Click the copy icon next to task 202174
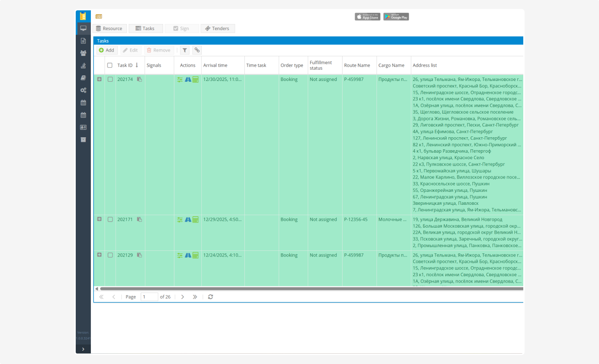Image resolution: width=599 pixels, height=364 pixels. click(x=139, y=80)
